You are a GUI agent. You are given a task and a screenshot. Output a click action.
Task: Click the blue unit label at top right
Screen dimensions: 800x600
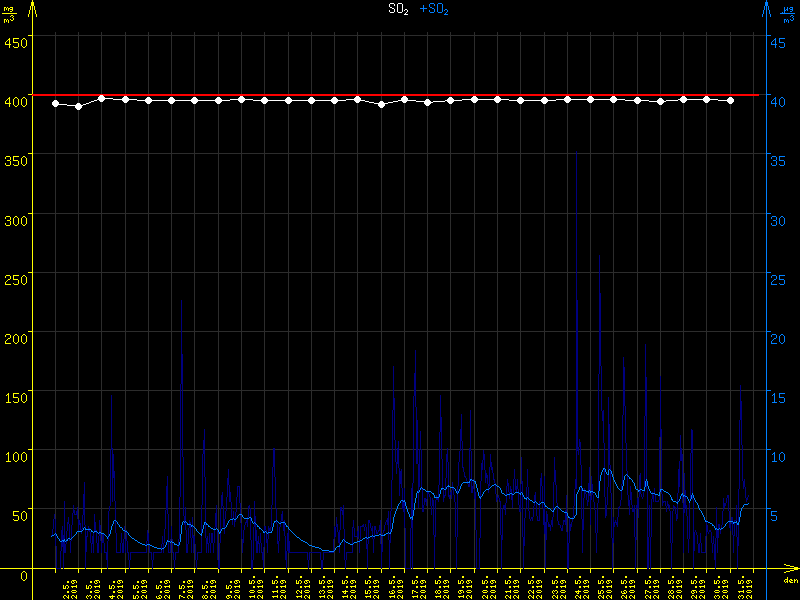coord(788,12)
